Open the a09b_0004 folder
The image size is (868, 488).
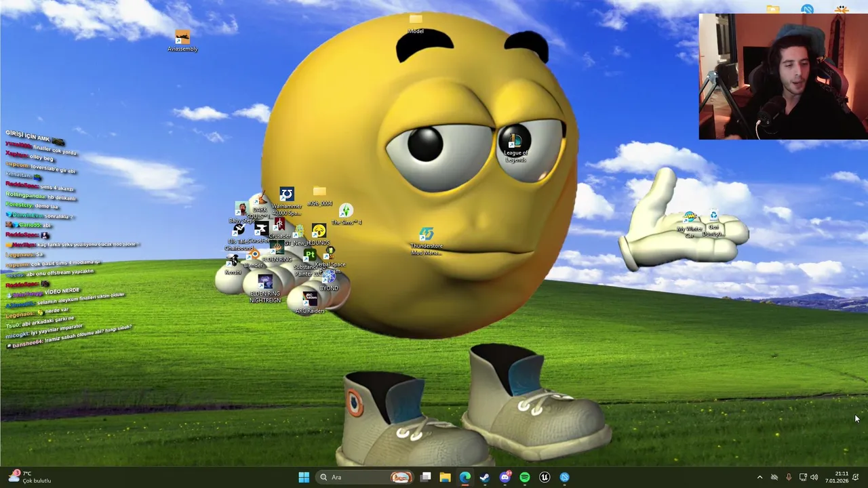(x=319, y=197)
